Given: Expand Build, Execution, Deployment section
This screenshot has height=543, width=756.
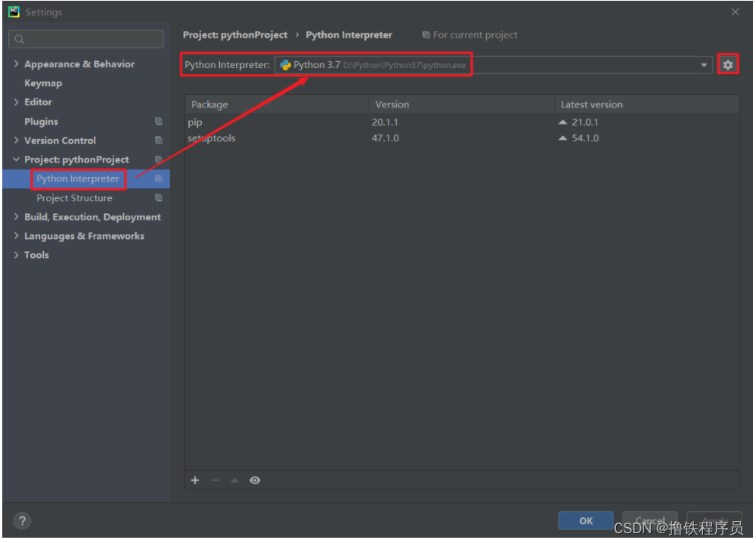Looking at the screenshot, I should (x=17, y=217).
